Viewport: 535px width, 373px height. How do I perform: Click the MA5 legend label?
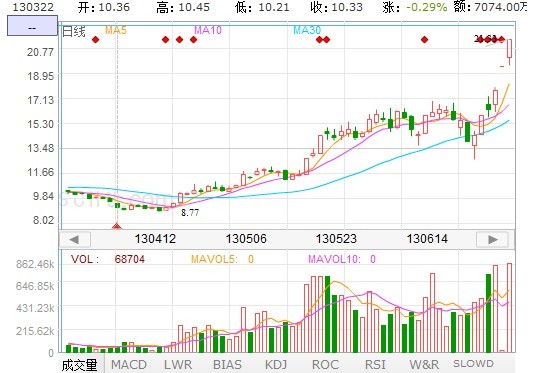pyautogui.click(x=115, y=30)
